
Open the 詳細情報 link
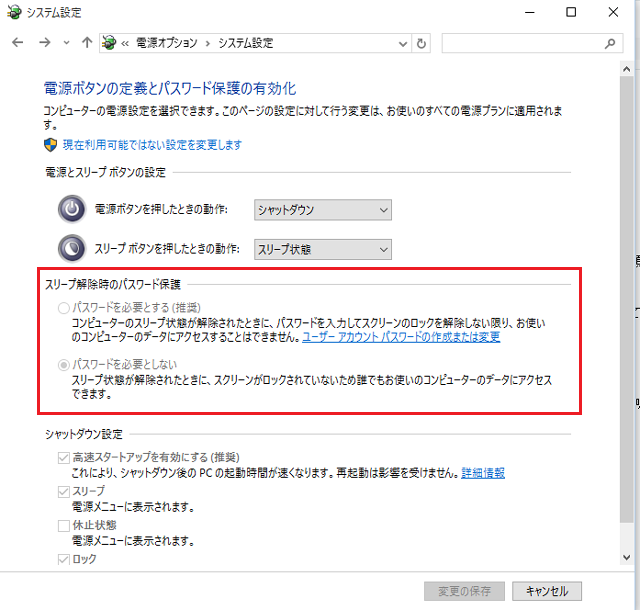click(x=483, y=473)
